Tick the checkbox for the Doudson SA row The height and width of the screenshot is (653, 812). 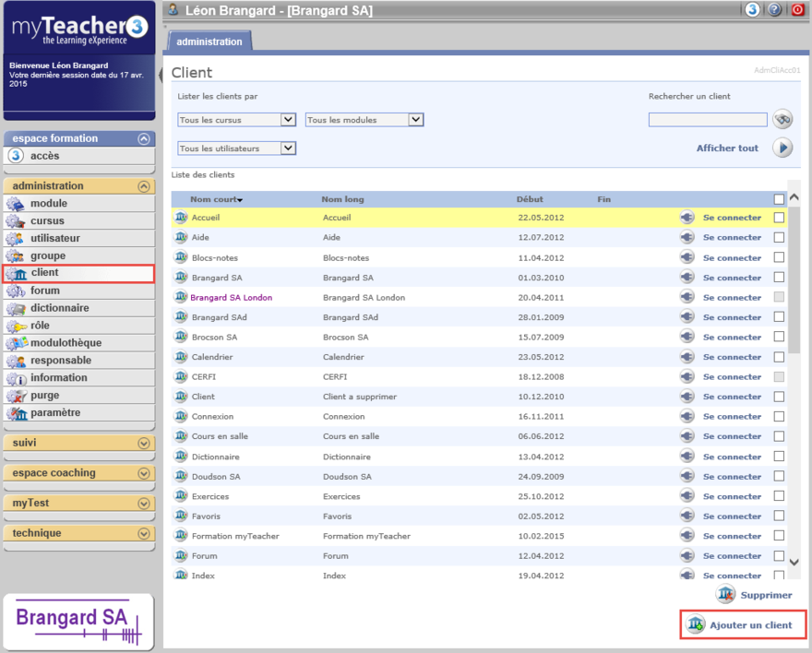[x=779, y=477]
